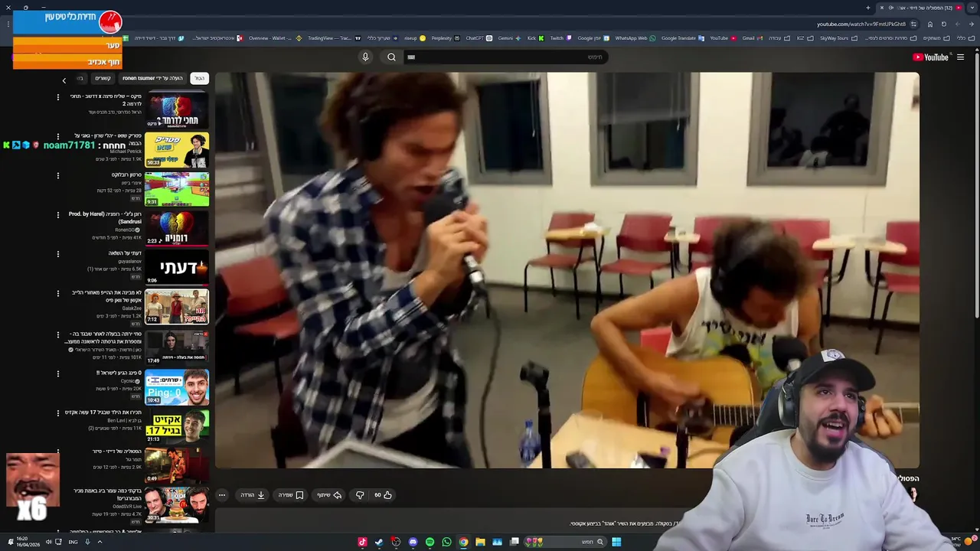Screen dimensions: 980x551
Task: Open the Gmail bookmark
Action: (751, 38)
